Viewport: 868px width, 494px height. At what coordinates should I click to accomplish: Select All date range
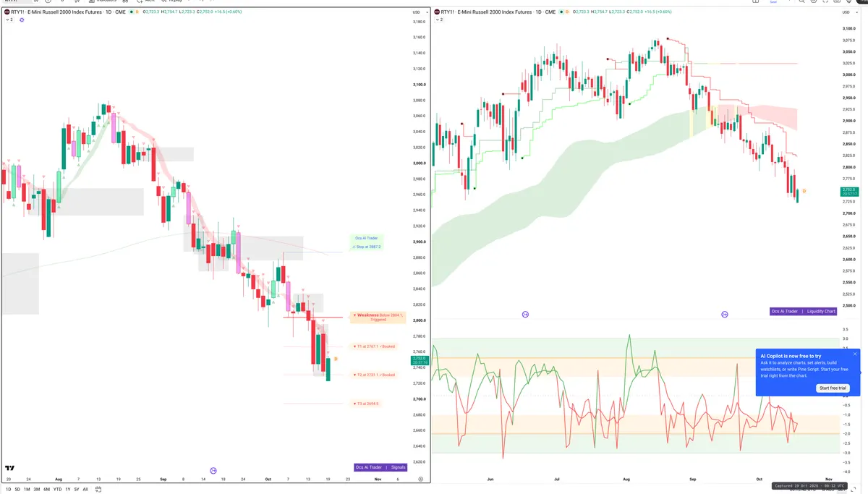click(85, 490)
